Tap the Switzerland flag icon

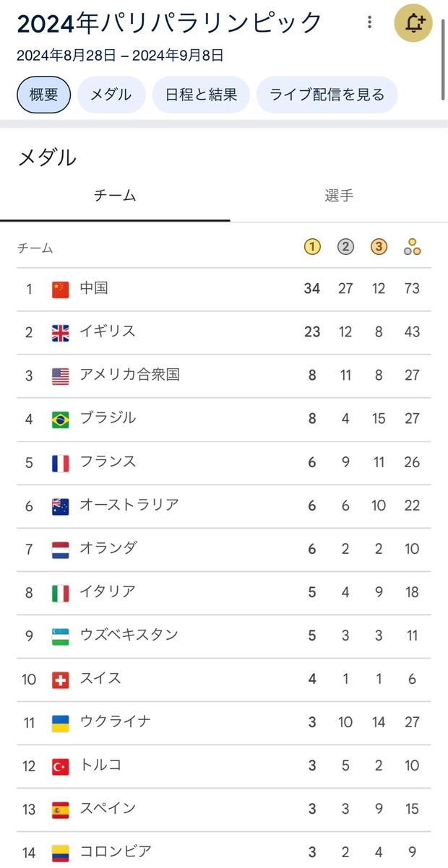[61, 679]
